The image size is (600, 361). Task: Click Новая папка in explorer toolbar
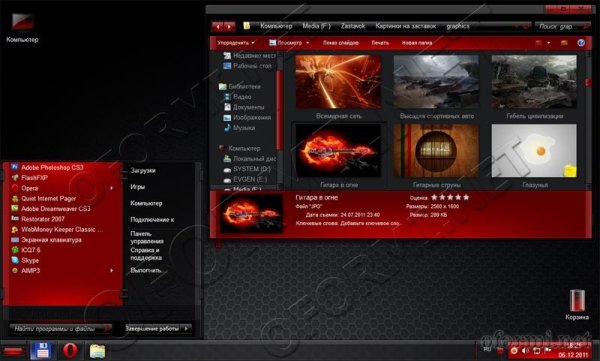pyautogui.click(x=417, y=43)
